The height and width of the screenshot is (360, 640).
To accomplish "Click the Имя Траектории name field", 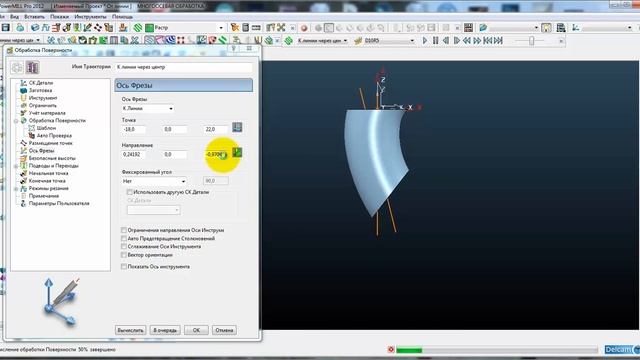I will [184, 67].
